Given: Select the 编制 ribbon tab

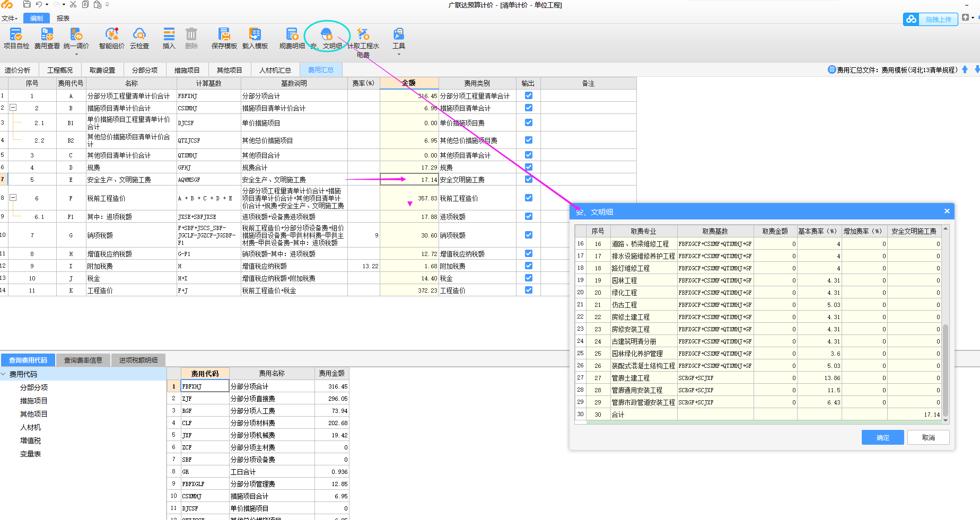Looking at the screenshot, I should coord(37,19).
